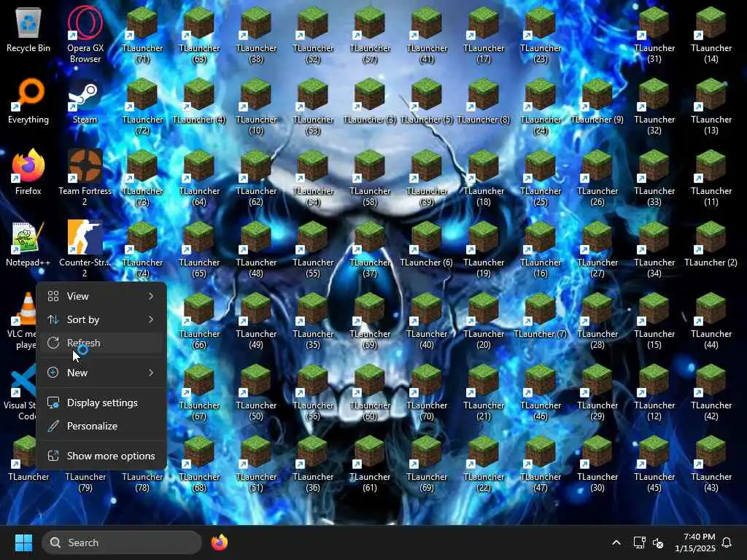Select the TLauncher (72) shortcut
The image size is (747, 560).
point(142,106)
